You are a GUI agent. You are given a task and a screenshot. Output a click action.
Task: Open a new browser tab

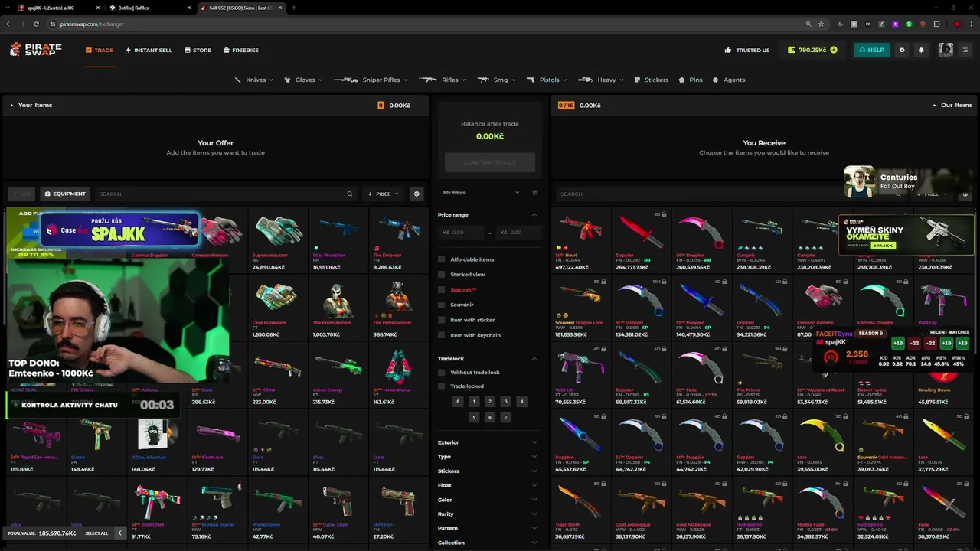[x=294, y=8]
